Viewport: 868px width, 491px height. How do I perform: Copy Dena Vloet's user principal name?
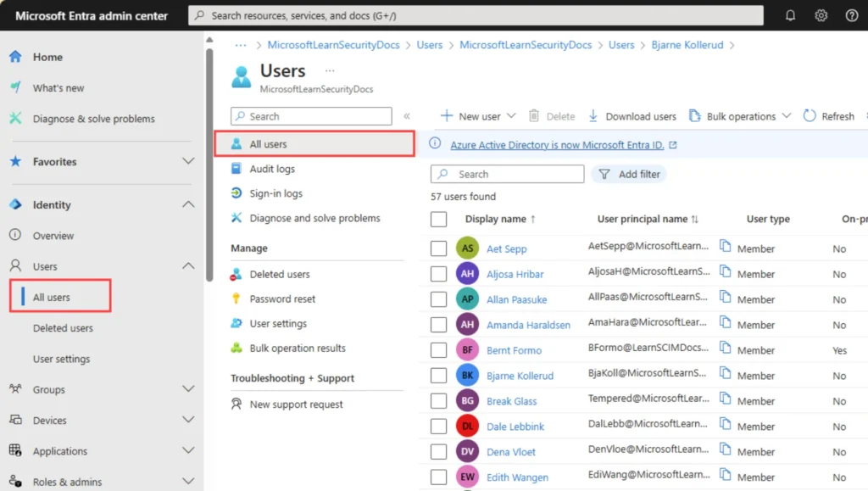pyautogui.click(x=726, y=449)
